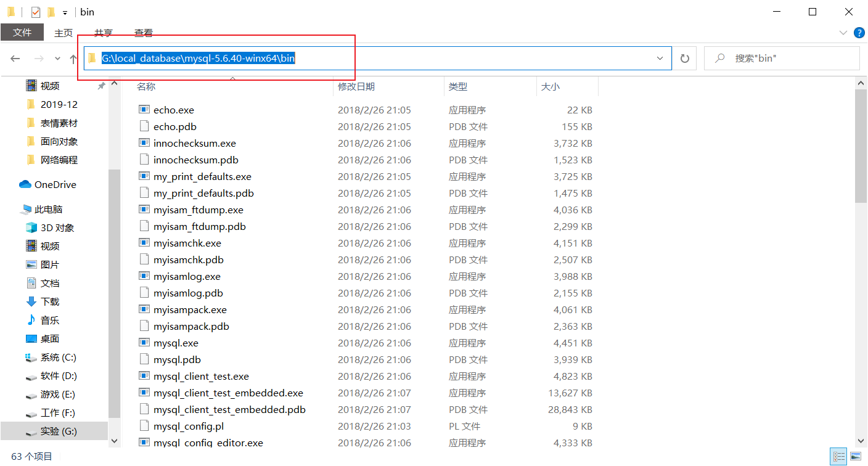Switch to details view layout

839,457
